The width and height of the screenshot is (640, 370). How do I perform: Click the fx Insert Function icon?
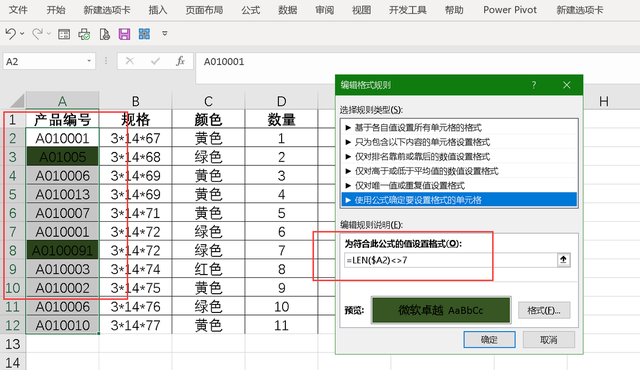tap(180, 61)
